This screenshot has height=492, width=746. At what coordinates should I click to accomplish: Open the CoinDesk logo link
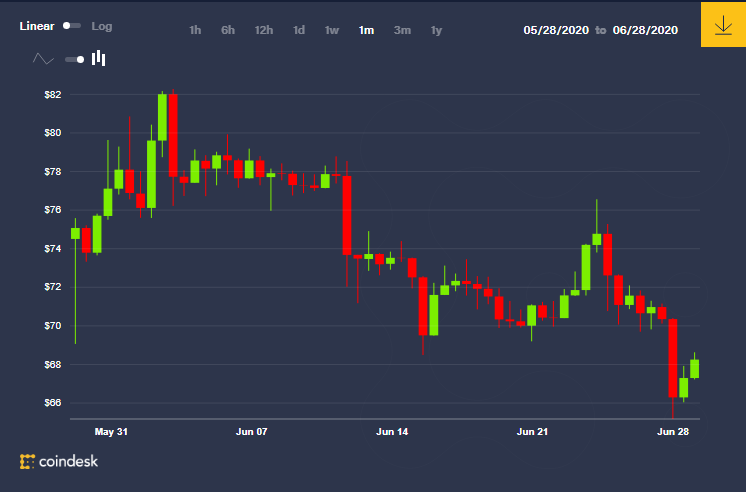point(59,461)
